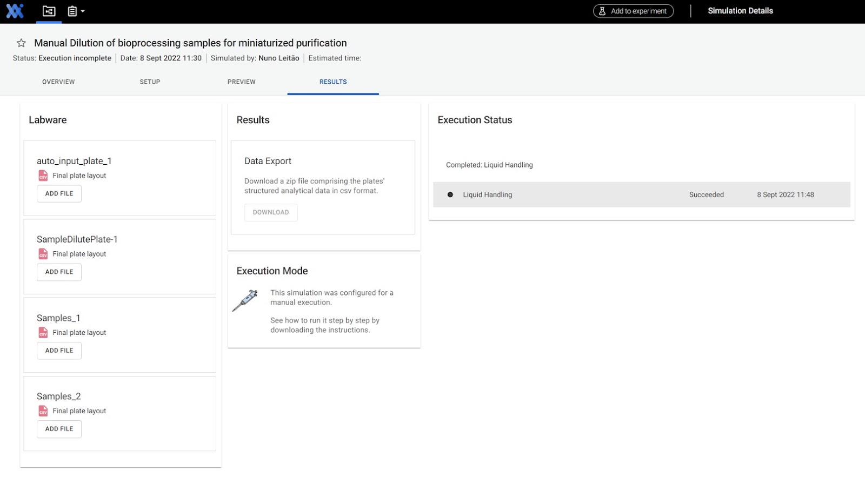Click the csv icon under auto_input_plate_1
The height and width of the screenshot is (504, 865).
(x=43, y=176)
